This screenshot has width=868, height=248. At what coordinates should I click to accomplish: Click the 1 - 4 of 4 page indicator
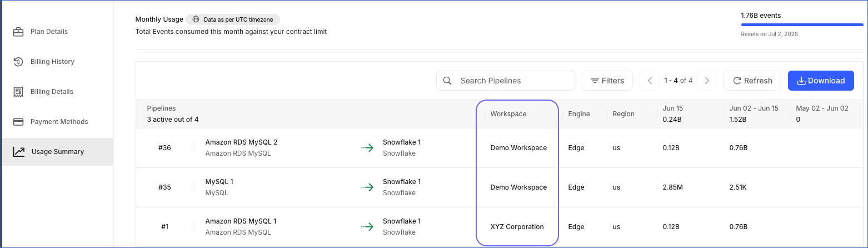point(679,81)
